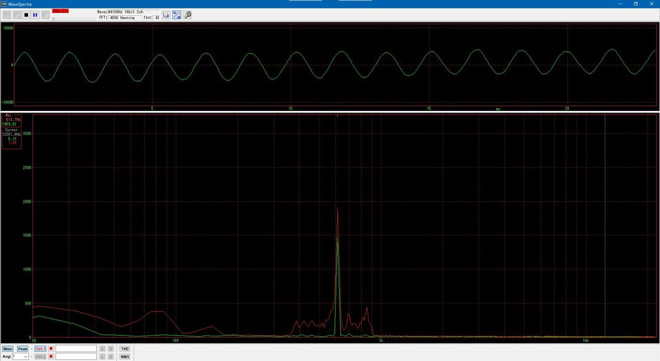Click the blue Pause button

point(35,15)
